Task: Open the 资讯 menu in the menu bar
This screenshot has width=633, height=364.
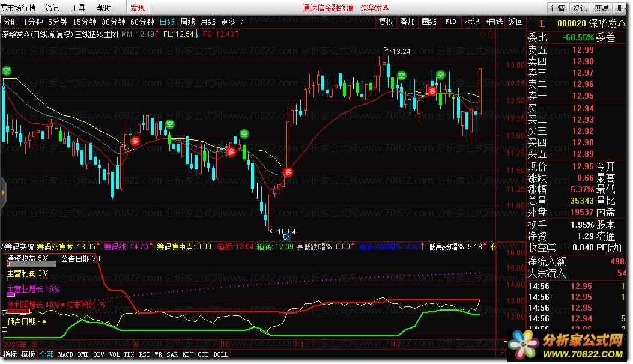Action: [52, 8]
